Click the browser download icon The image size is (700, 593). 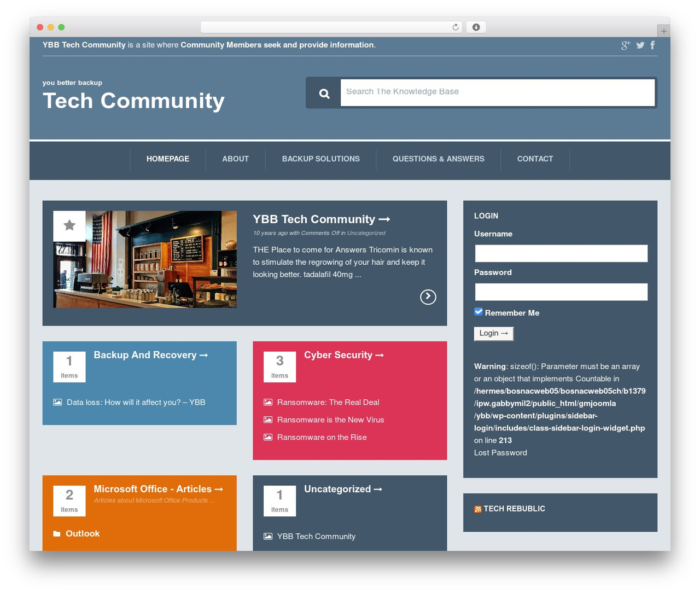click(x=476, y=27)
